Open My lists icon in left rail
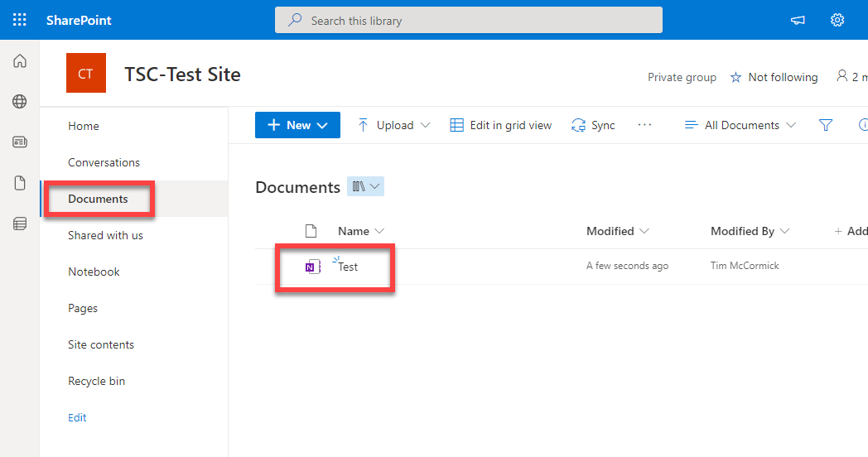The width and height of the screenshot is (868, 457). click(20, 224)
